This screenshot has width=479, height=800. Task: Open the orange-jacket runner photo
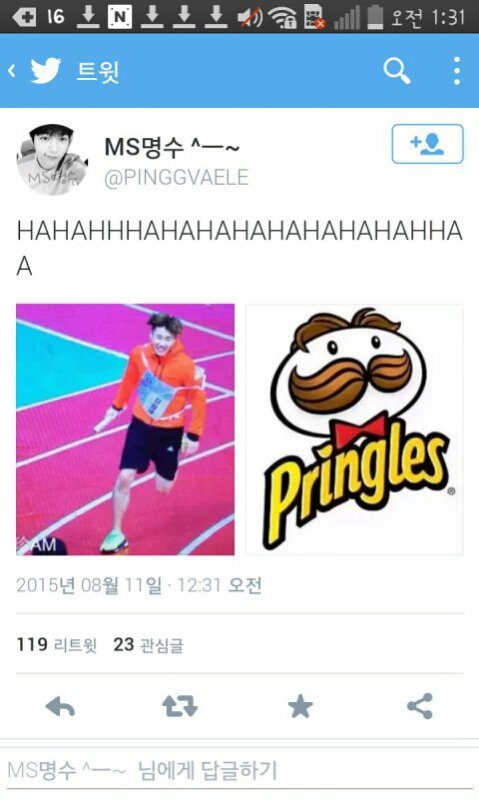coord(125,430)
